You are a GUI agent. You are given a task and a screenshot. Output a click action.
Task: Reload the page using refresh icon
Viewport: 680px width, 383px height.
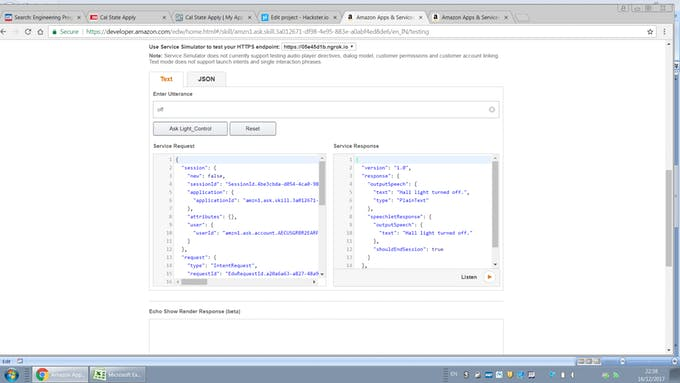click(28, 32)
